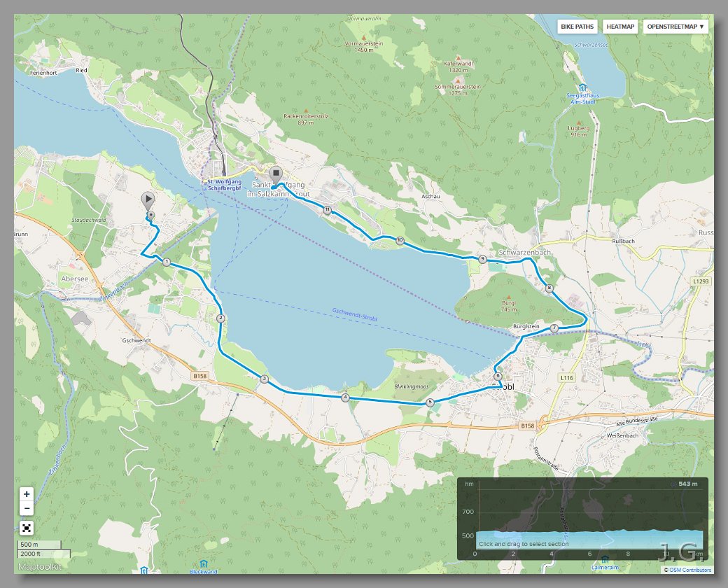
Task: Click the Gschwendt-Strobl ferry line label
Action: (355, 314)
